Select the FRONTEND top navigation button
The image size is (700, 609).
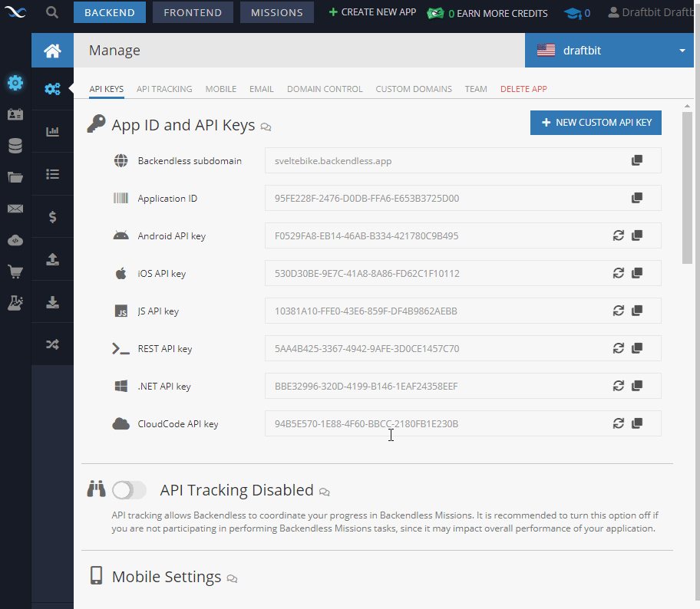193,12
